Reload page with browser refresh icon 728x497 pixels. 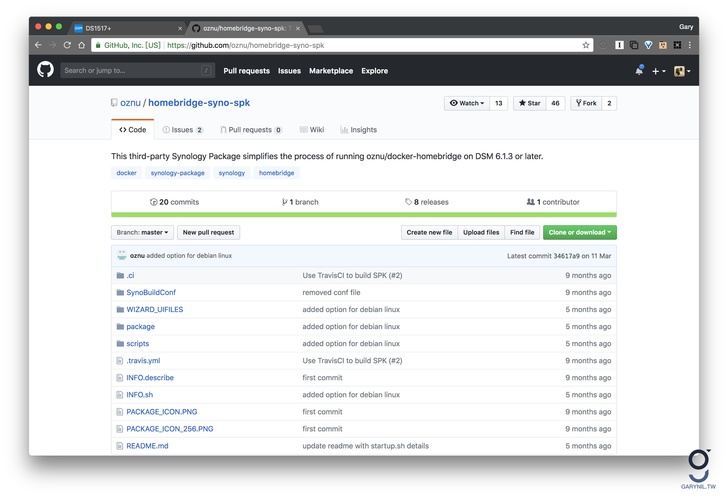tap(67, 45)
